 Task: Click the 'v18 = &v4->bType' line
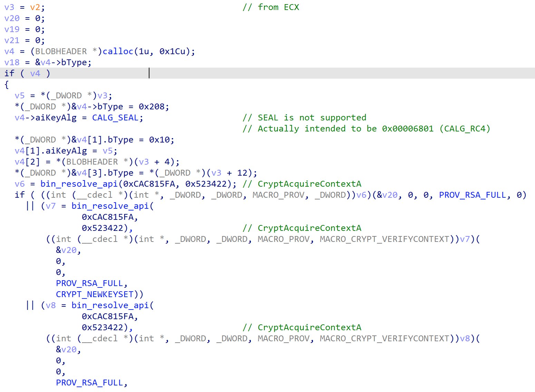48,62
